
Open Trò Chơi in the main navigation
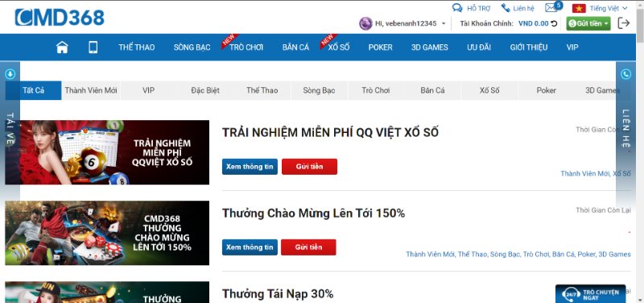(x=246, y=48)
